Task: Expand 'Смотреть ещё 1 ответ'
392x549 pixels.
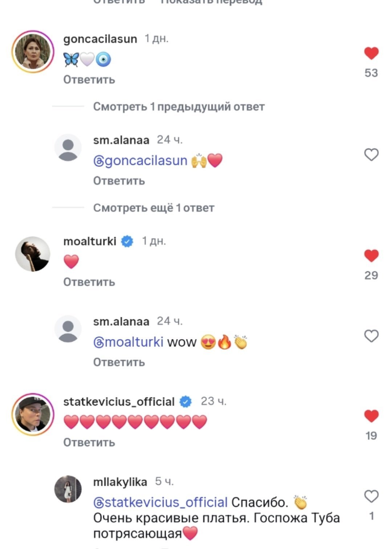Action: click(154, 208)
